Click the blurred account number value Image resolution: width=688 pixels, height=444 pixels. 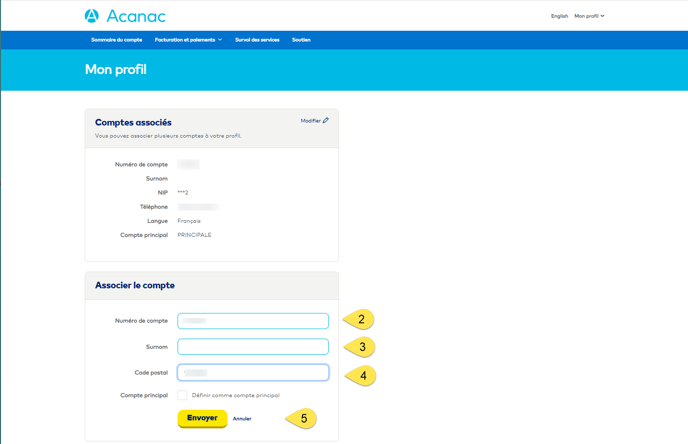188,165
